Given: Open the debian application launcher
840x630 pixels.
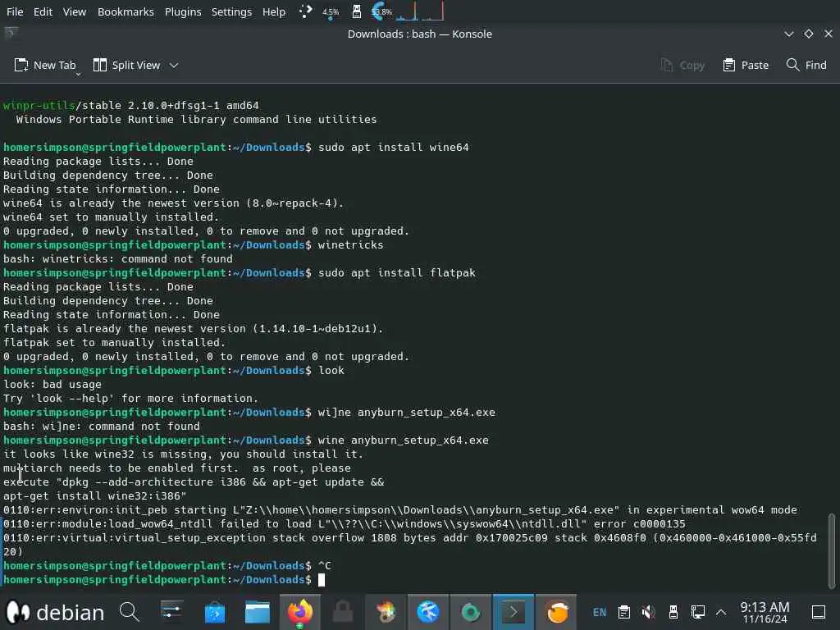Looking at the screenshot, I should (x=56, y=612).
